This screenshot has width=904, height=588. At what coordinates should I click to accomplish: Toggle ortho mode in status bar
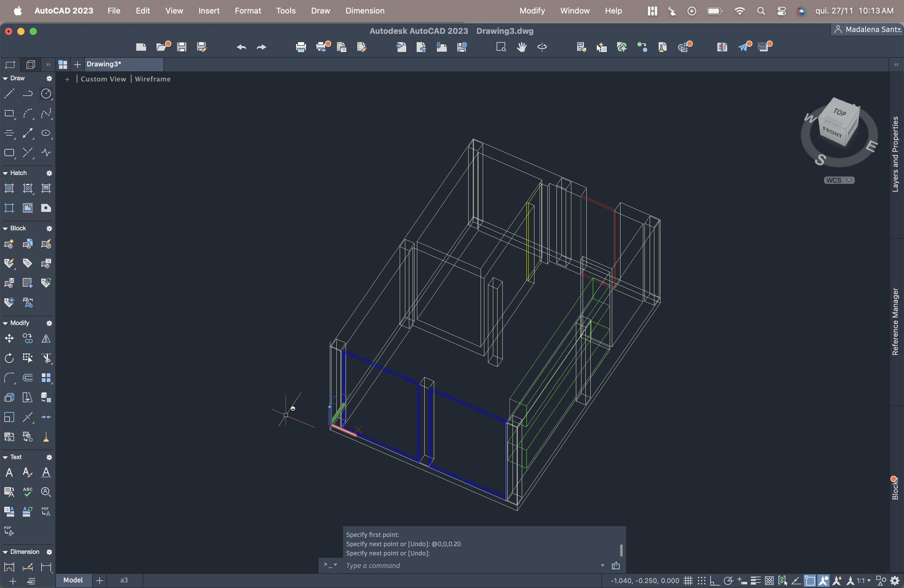tap(715, 580)
